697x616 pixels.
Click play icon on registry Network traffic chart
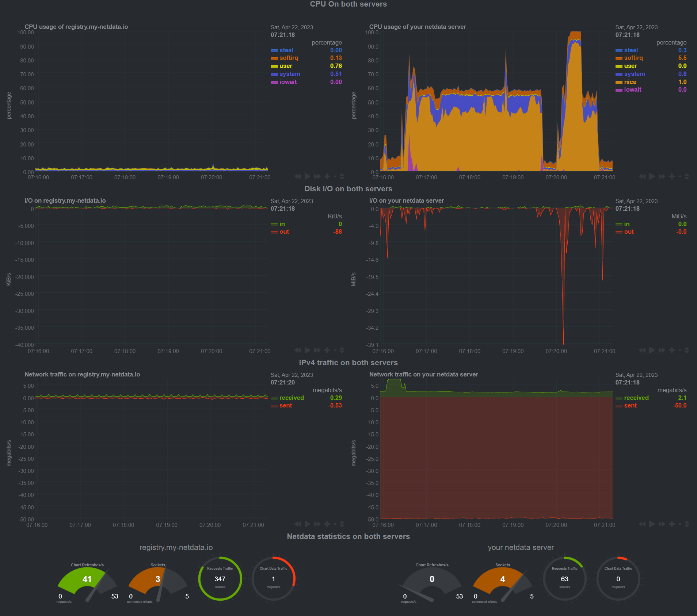tap(307, 524)
